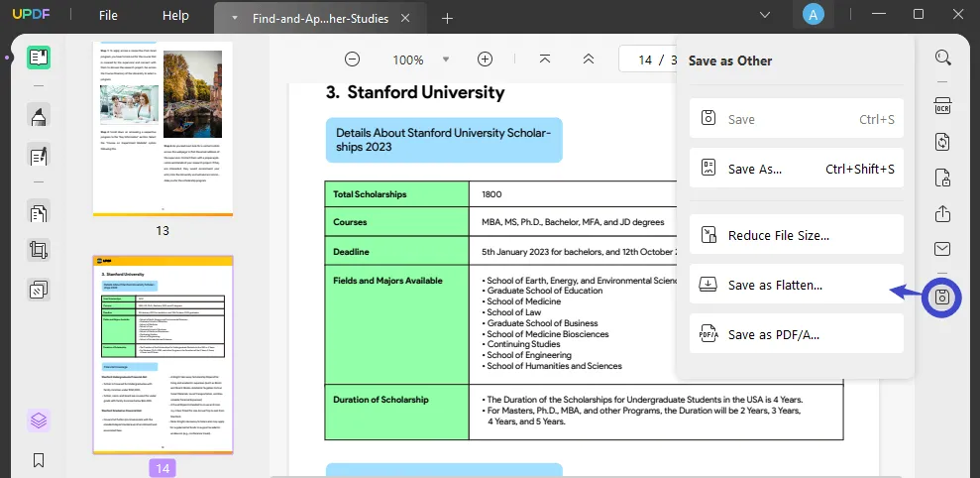Viewport: 980px width, 478px height.
Task: Expand the zoom level dropdown
Action: (x=446, y=60)
